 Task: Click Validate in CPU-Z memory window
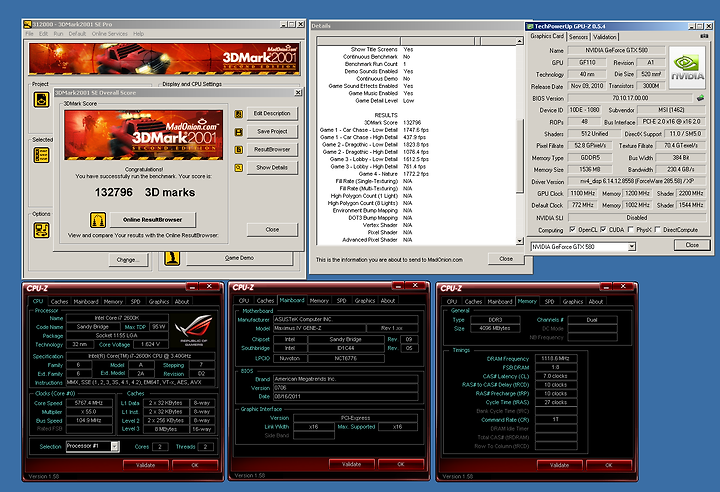pos(559,465)
